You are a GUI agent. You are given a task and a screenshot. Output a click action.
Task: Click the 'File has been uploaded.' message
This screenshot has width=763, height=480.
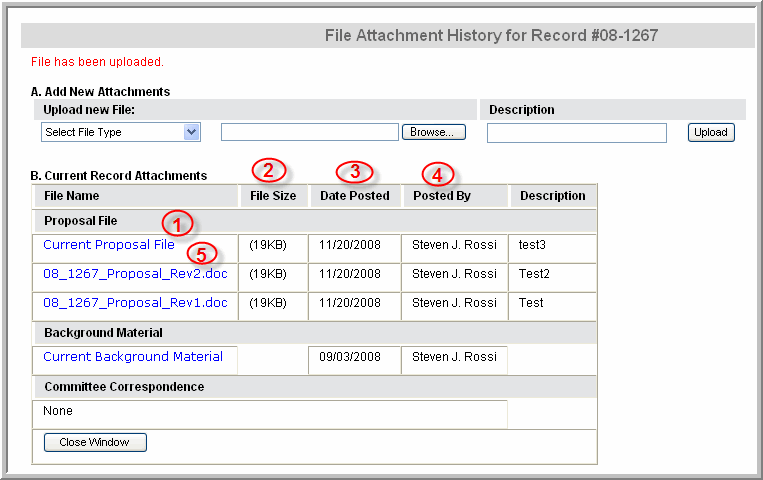click(x=97, y=62)
